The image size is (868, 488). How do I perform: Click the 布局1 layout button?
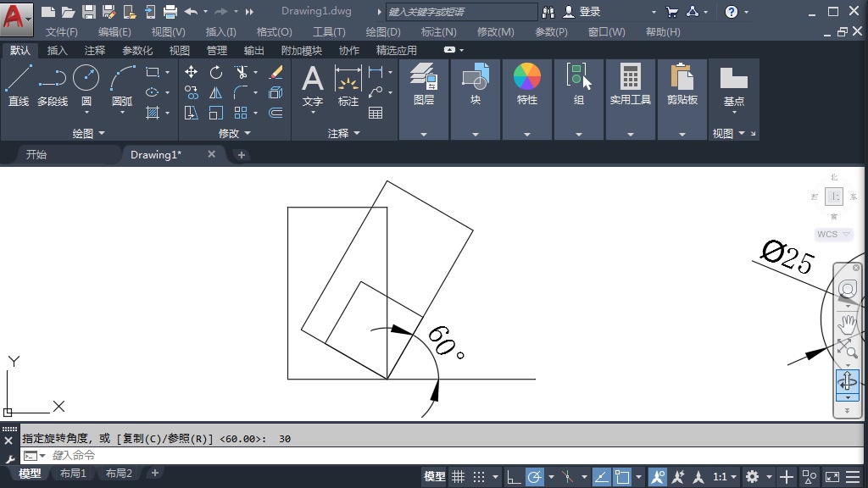tap(74, 474)
